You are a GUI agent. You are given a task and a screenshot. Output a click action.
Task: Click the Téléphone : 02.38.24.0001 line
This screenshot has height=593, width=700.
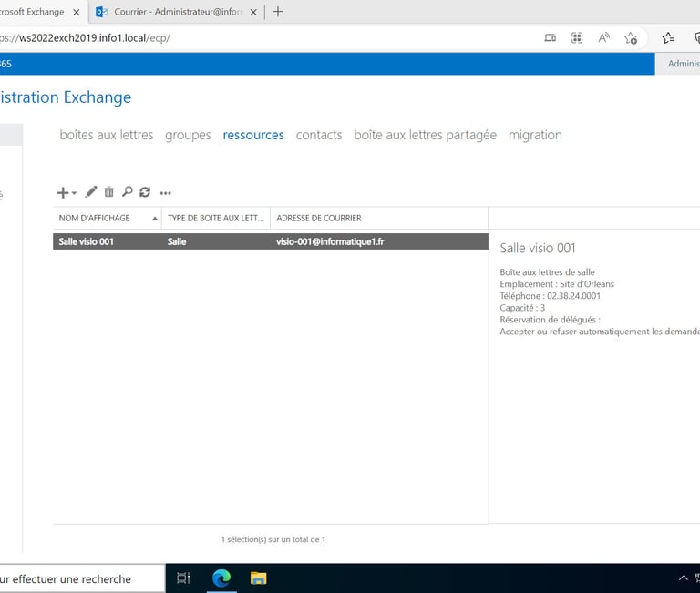coord(550,296)
